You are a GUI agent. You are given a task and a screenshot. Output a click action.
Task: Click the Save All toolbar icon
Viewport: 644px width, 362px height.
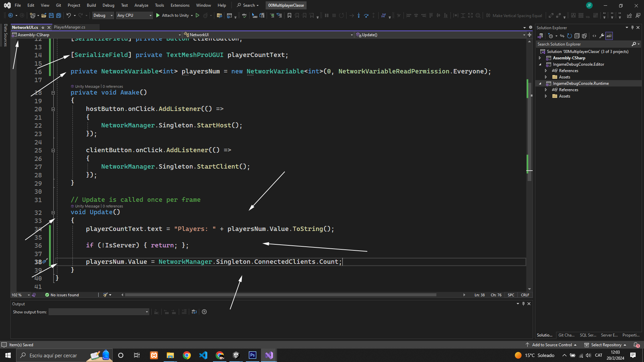[59, 15]
